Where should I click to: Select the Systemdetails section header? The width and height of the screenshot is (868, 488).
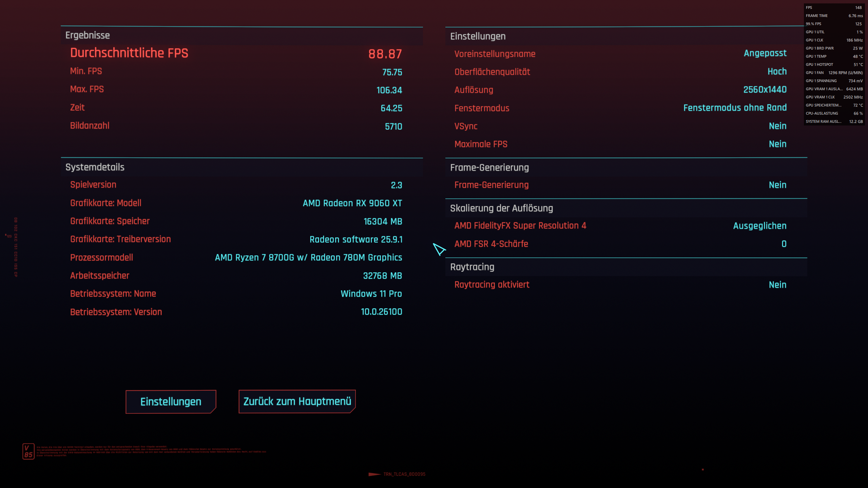[x=95, y=167]
